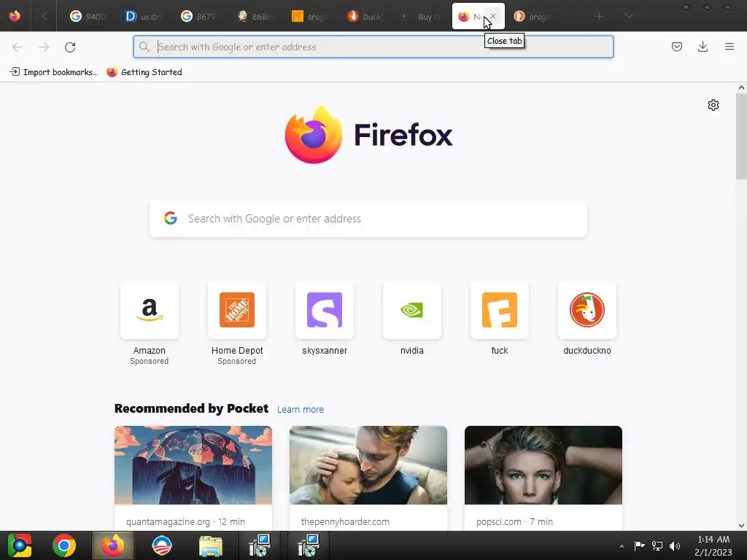The image size is (747, 560).
Task: Switch to the 'Buy' tab
Action: 421,16
